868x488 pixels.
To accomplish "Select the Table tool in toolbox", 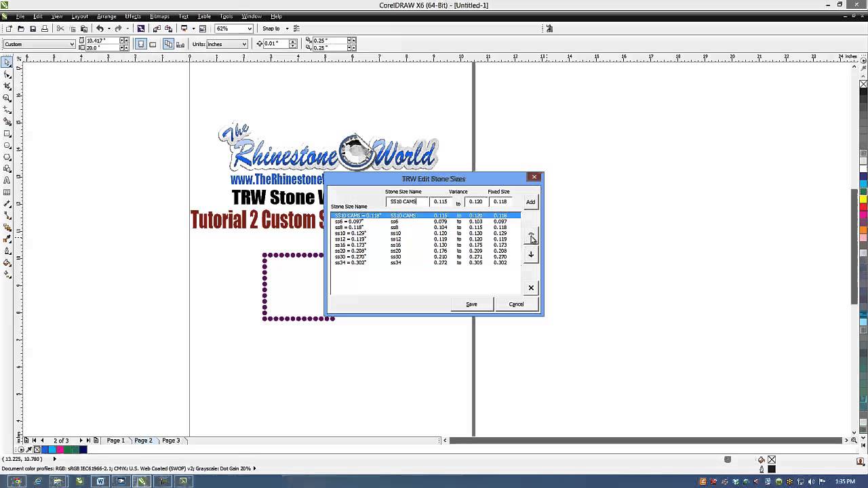I will (7, 192).
